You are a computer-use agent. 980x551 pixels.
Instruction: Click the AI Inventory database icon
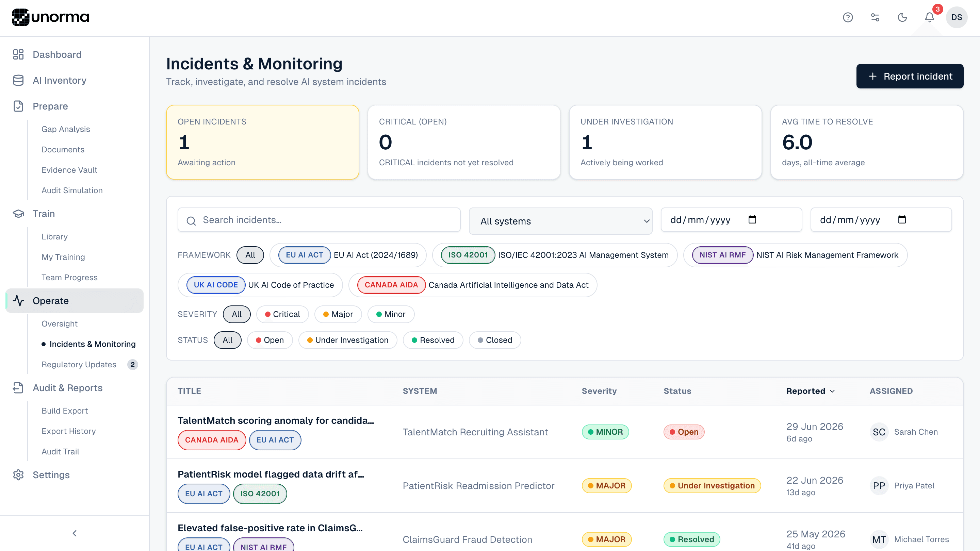[x=18, y=80]
